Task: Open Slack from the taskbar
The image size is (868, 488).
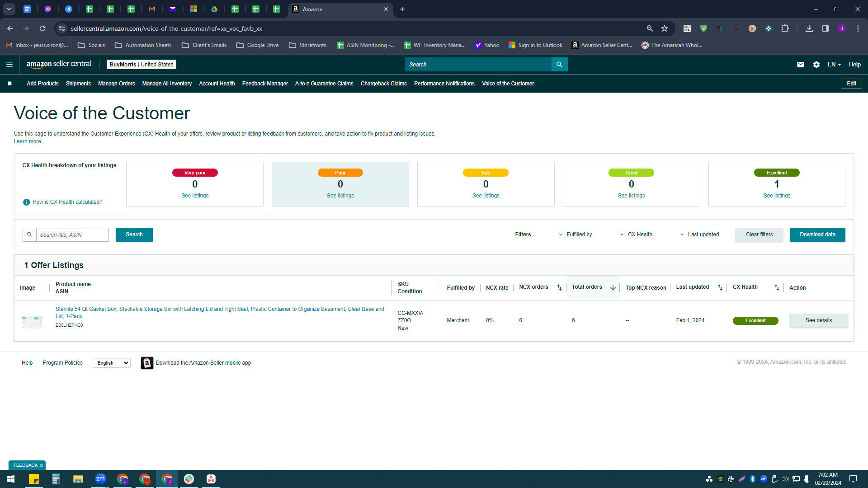Action: (x=189, y=479)
